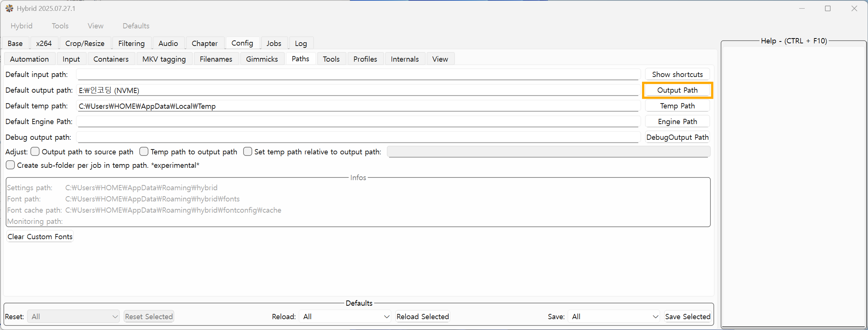Enable Create sub-folder per job checkbox
This screenshot has height=330, width=868.
point(10,165)
